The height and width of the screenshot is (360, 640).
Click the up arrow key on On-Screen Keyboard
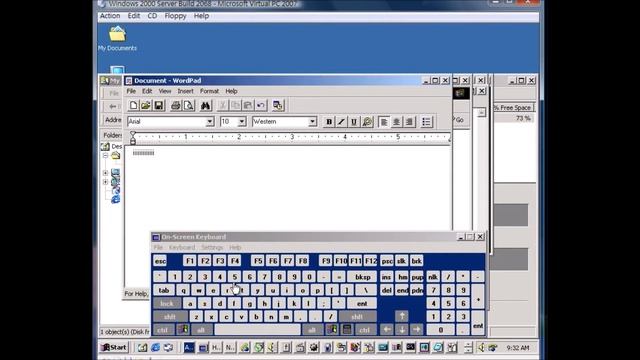click(x=402, y=316)
